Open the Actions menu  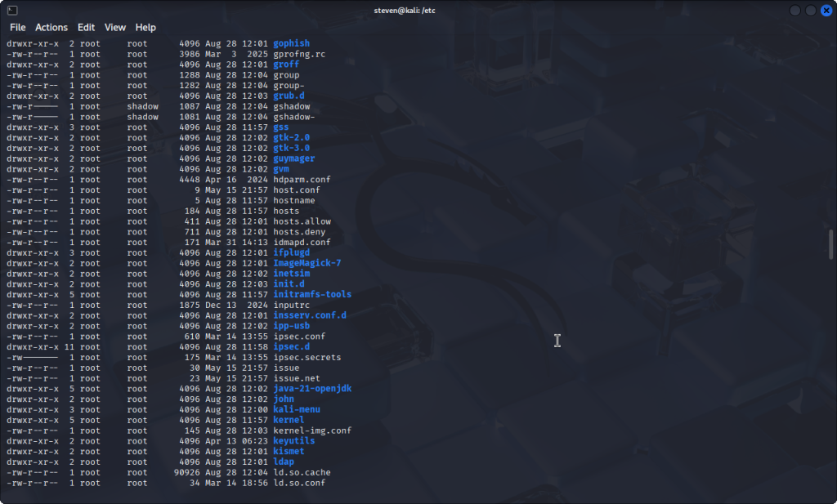click(x=51, y=27)
